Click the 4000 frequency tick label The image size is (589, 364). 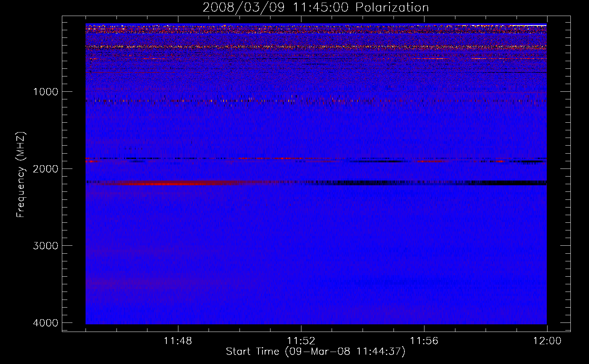pyautogui.click(x=46, y=323)
